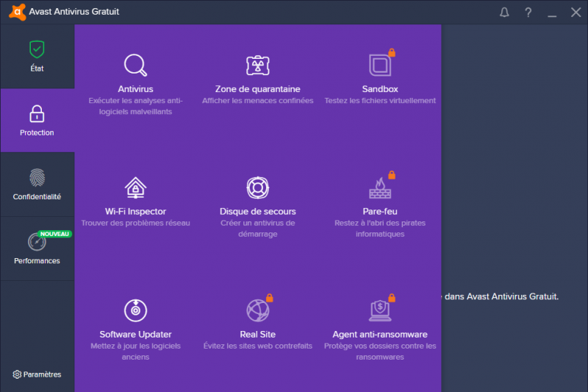Open the Disque de secours title
588x392 pixels.
tap(258, 212)
